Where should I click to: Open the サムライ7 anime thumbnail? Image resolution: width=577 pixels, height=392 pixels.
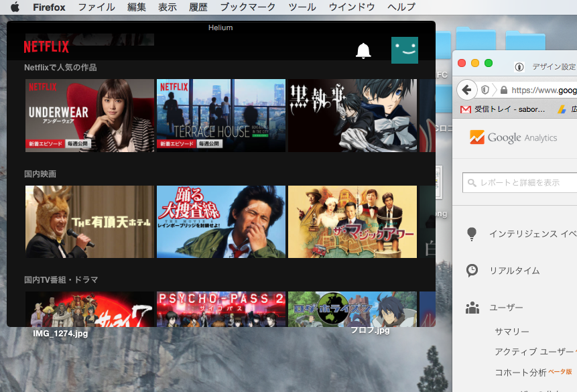90,309
